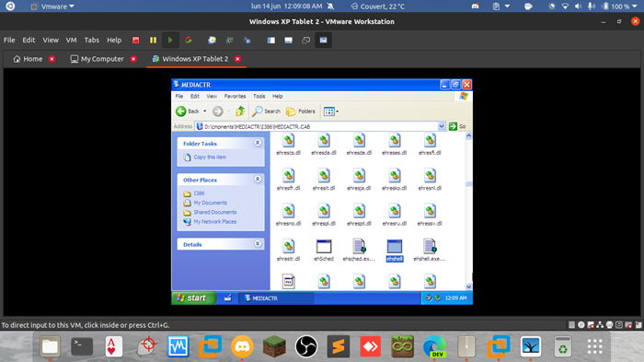The image size is (644, 362).
Task: Launch Sublime Text from the dock
Action: tap(339, 346)
